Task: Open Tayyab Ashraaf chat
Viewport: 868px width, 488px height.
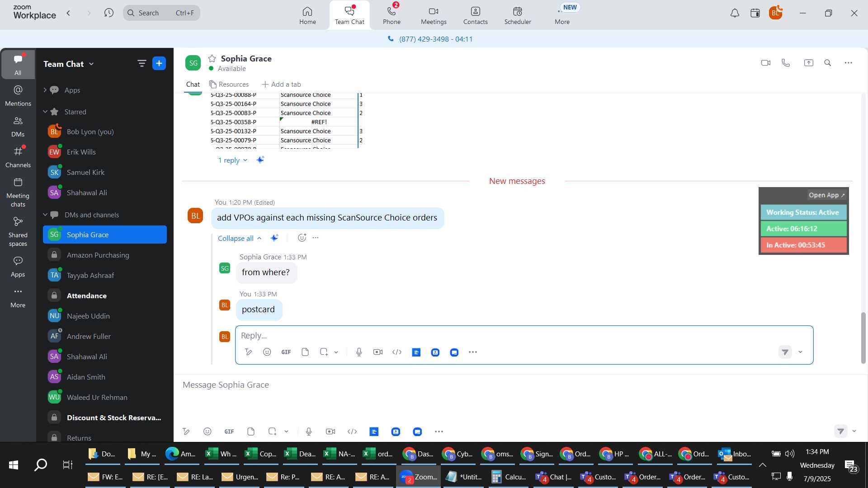Action: [105, 275]
